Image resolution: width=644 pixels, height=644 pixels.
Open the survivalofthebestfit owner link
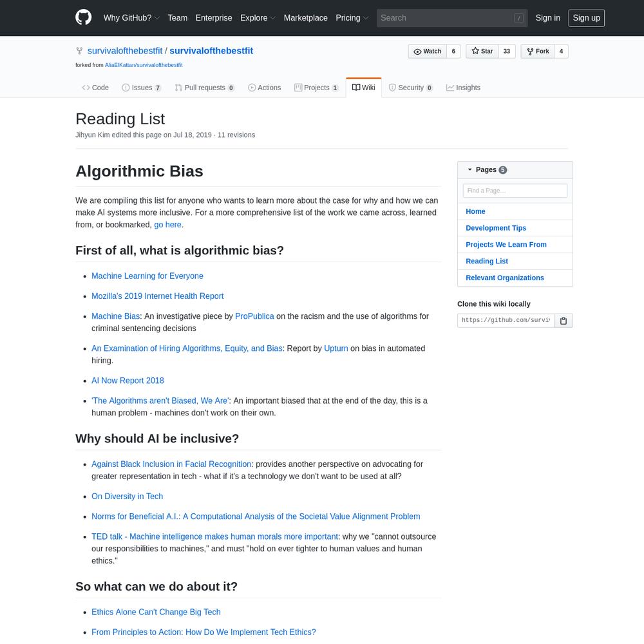click(125, 51)
